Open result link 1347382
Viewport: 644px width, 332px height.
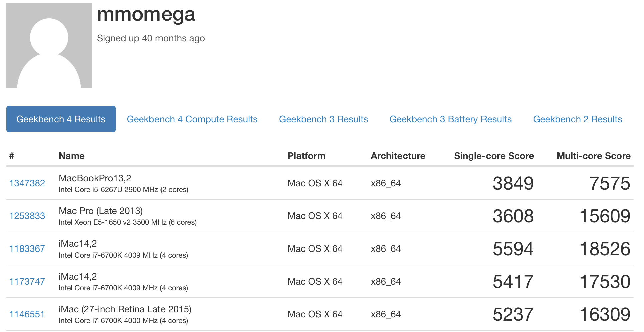click(x=27, y=183)
